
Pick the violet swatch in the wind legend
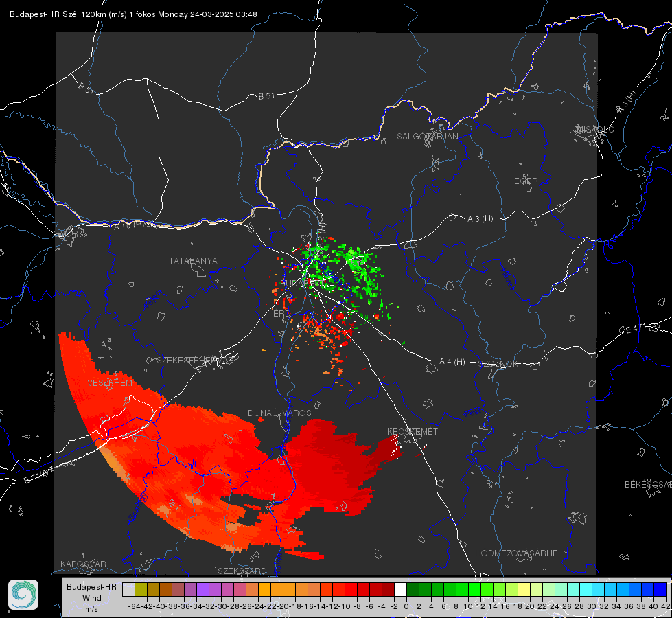coord(202,589)
